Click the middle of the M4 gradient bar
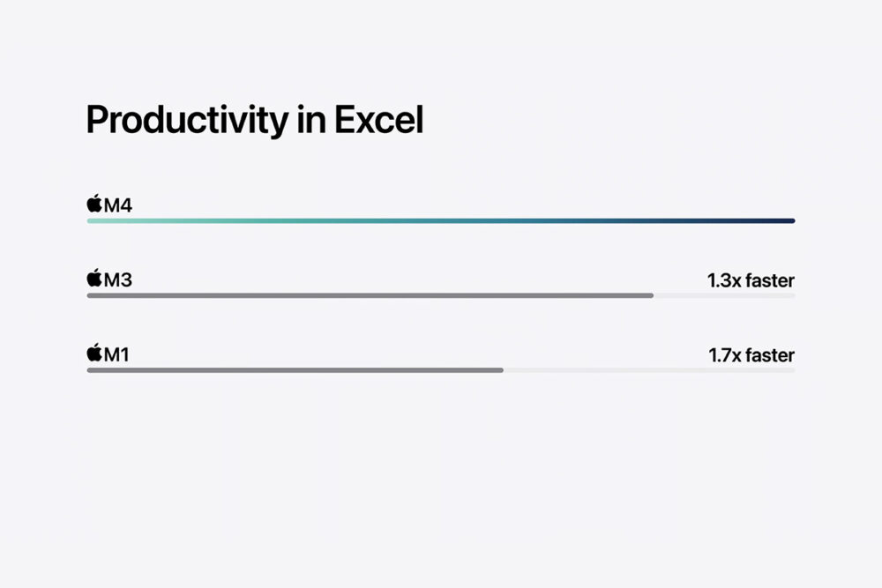882x588 pixels. point(441,220)
